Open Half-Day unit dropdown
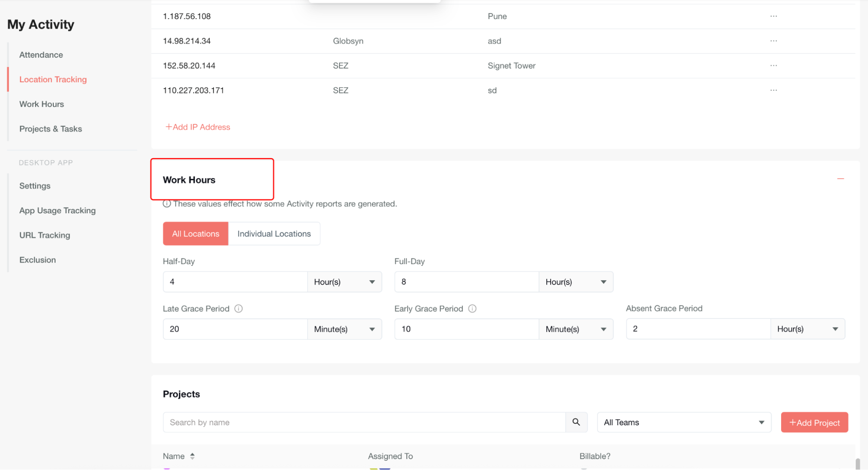 (344, 282)
